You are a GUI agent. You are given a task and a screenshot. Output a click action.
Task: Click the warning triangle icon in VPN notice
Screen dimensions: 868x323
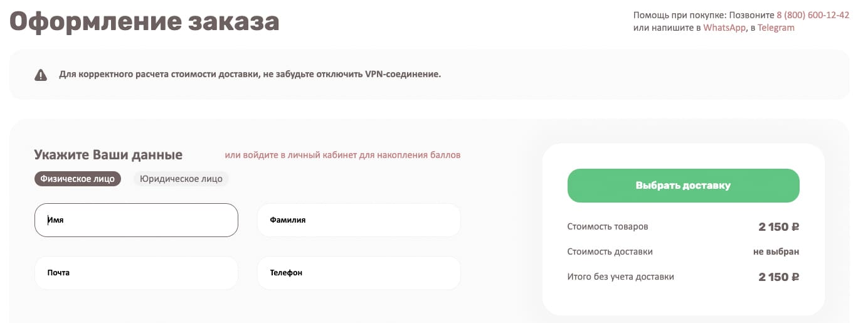tap(41, 75)
